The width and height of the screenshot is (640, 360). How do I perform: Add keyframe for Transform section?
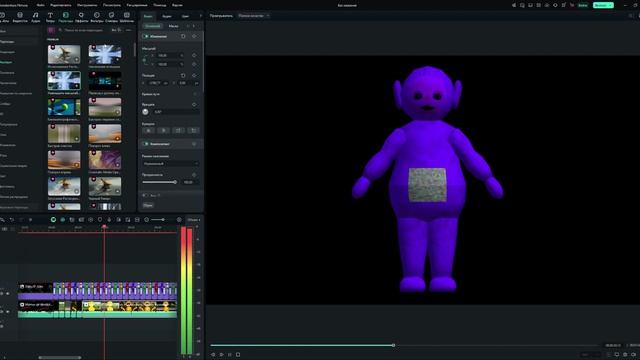click(x=194, y=36)
